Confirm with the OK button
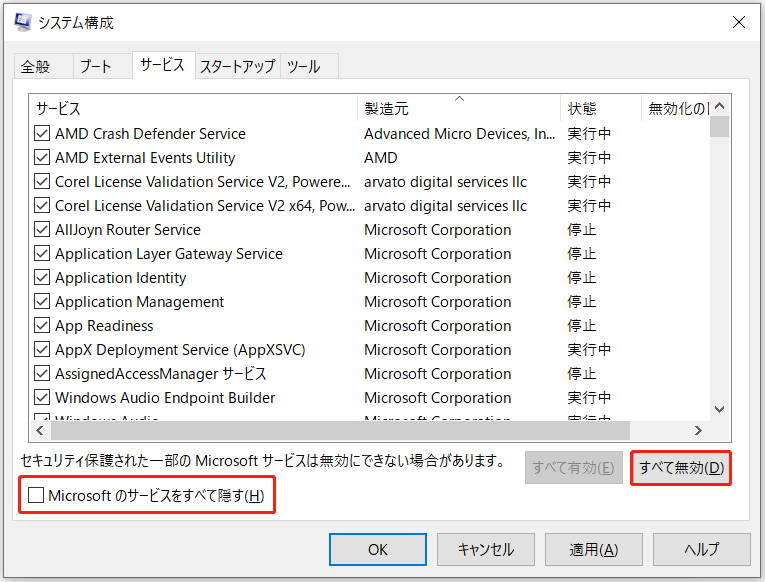 pos(378,549)
